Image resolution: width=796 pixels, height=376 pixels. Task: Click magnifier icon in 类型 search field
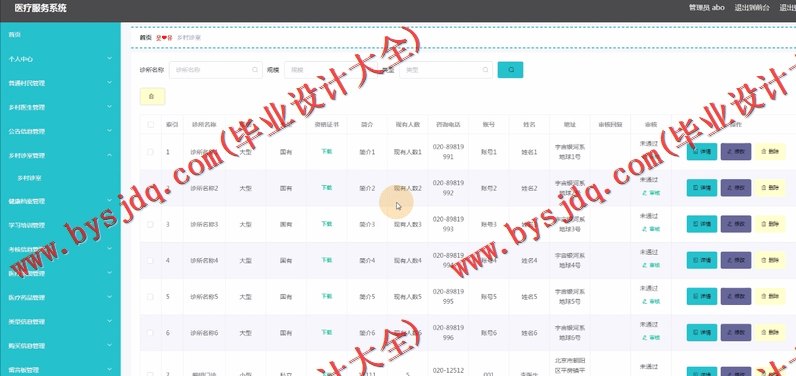(x=485, y=70)
